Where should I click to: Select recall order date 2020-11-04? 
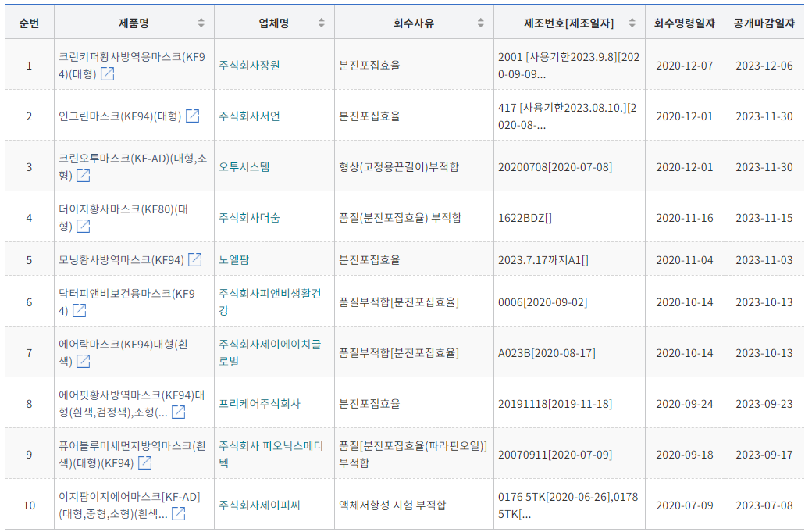click(685, 260)
